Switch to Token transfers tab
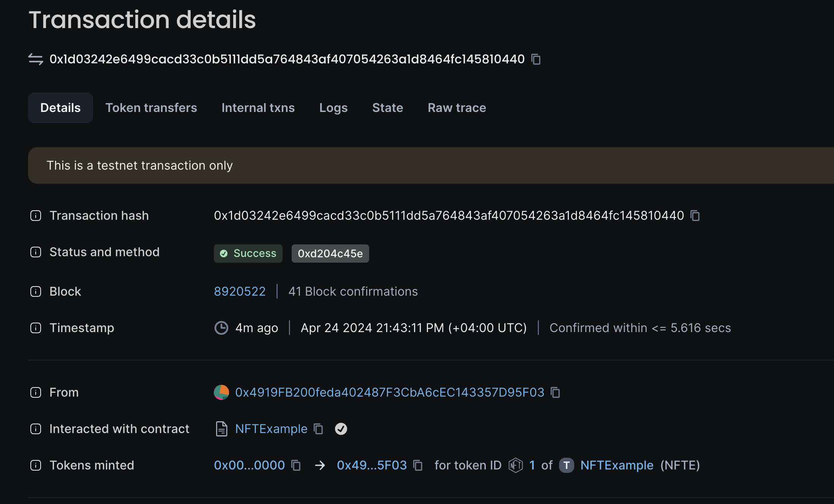 click(151, 108)
